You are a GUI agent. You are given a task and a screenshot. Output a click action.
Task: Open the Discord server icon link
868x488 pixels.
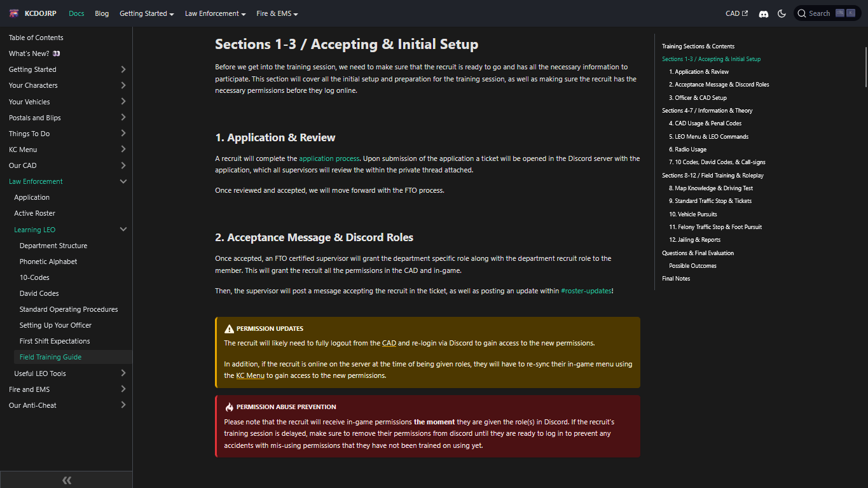pyautogui.click(x=764, y=13)
